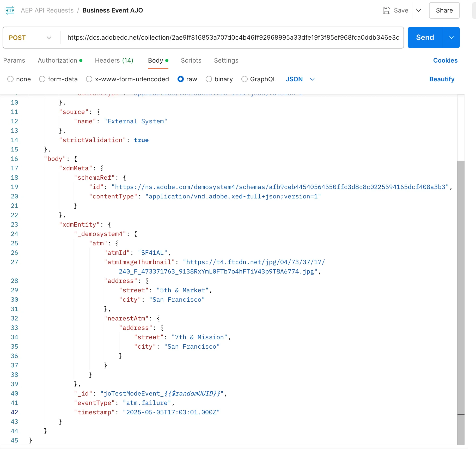Open the Headers (14) tab
This screenshot has width=476, height=449.
coord(114,60)
